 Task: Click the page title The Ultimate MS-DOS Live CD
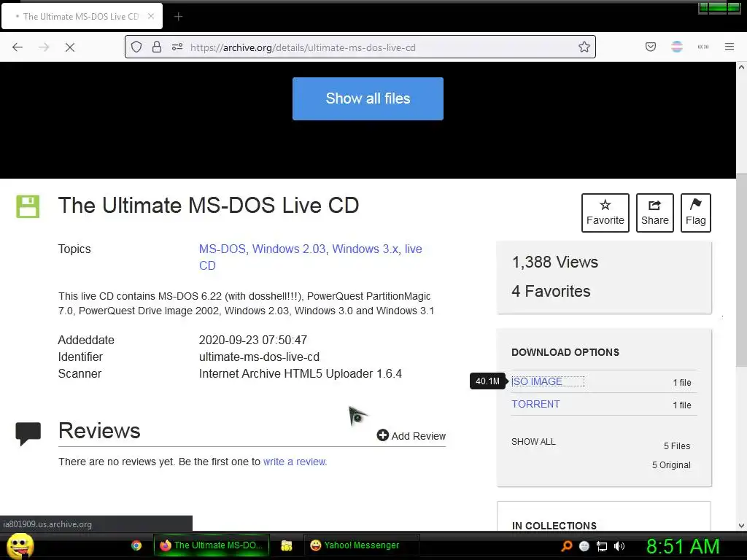coord(209,205)
